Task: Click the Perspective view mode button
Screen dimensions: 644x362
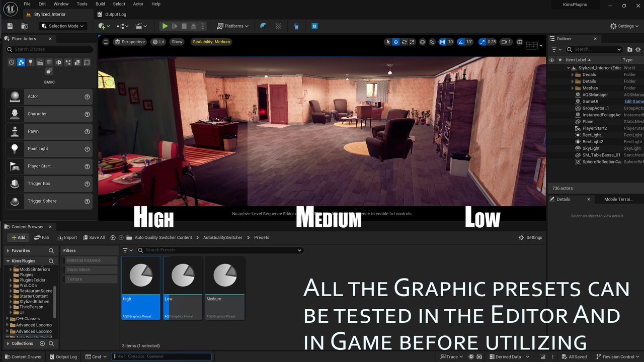Action: pos(129,42)
